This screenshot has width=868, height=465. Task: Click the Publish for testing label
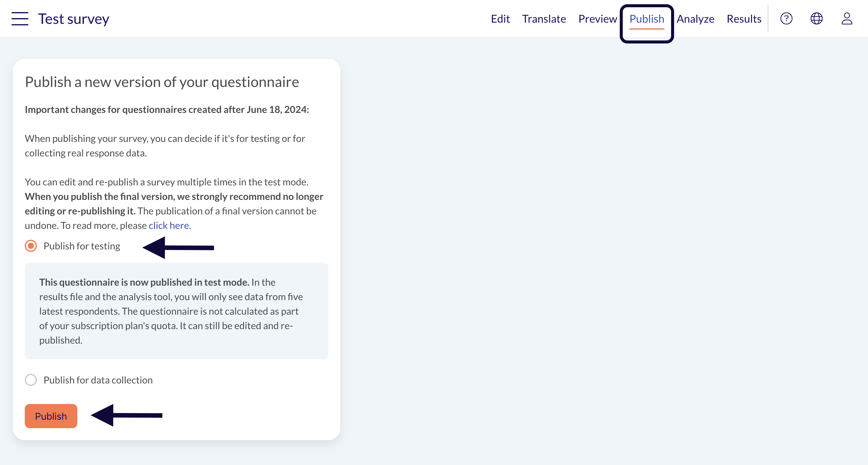click(82, 246)
